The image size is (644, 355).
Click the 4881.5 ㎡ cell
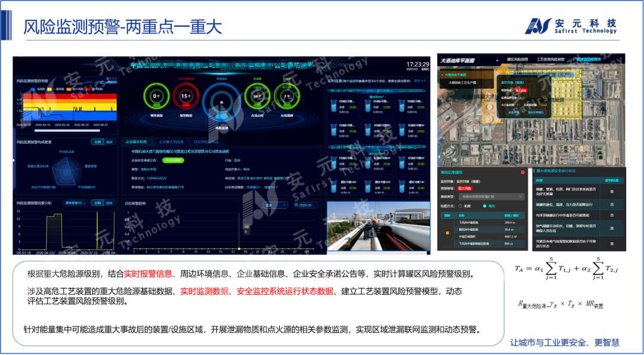click(x=511, y=237)
